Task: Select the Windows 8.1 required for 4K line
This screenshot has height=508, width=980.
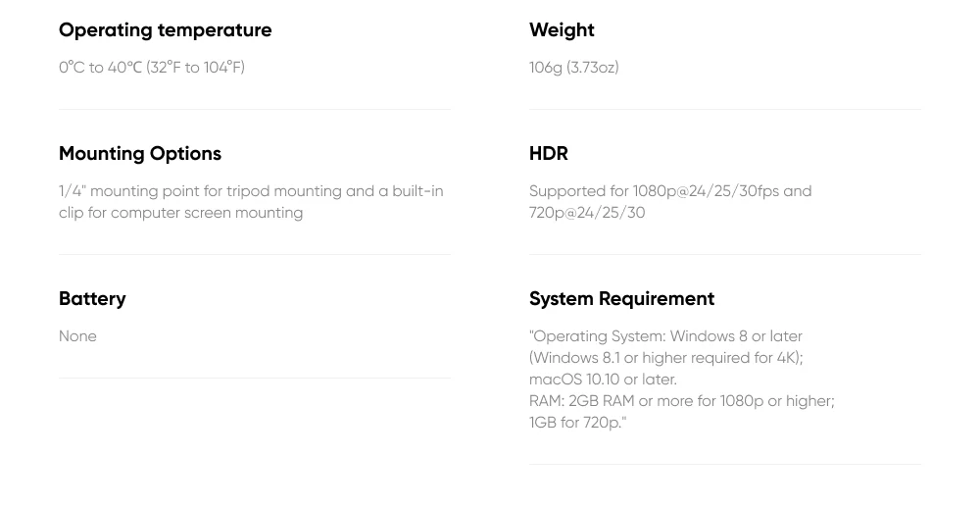Action: (x=665, y=358)
